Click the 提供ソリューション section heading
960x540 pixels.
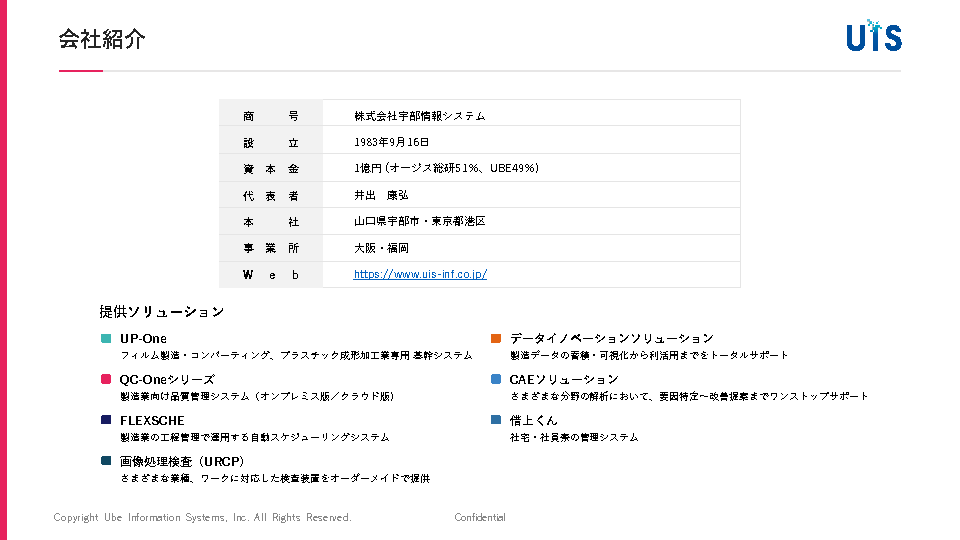click(x=161, y=312)
